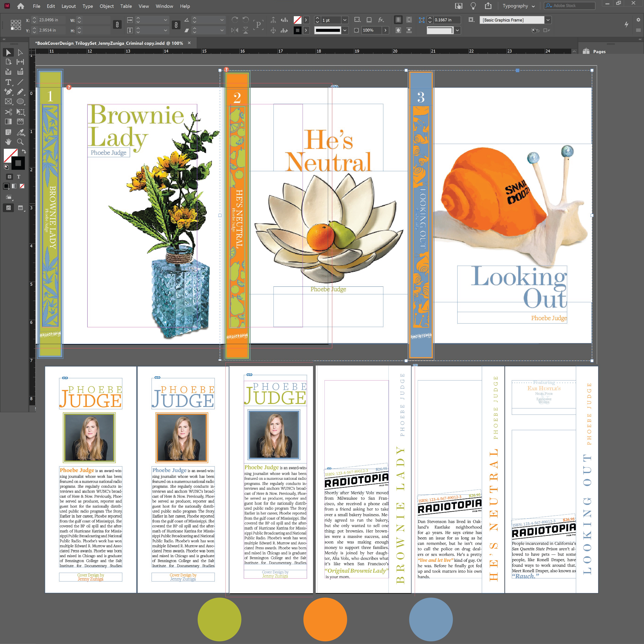Select the Content Collector tool
Image resolution: width=644 pixels, height=644 pixels.
(8, 72)
